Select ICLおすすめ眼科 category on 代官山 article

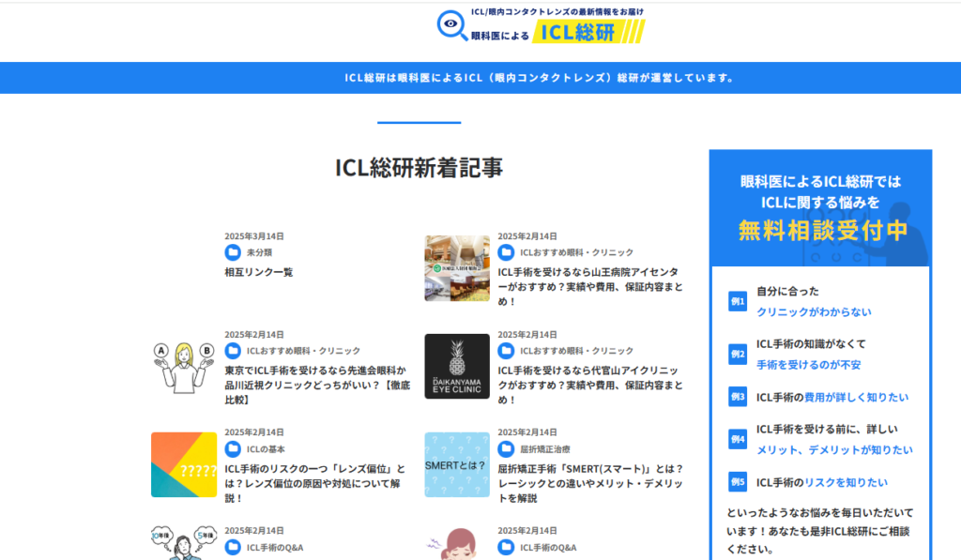(577, 351)
